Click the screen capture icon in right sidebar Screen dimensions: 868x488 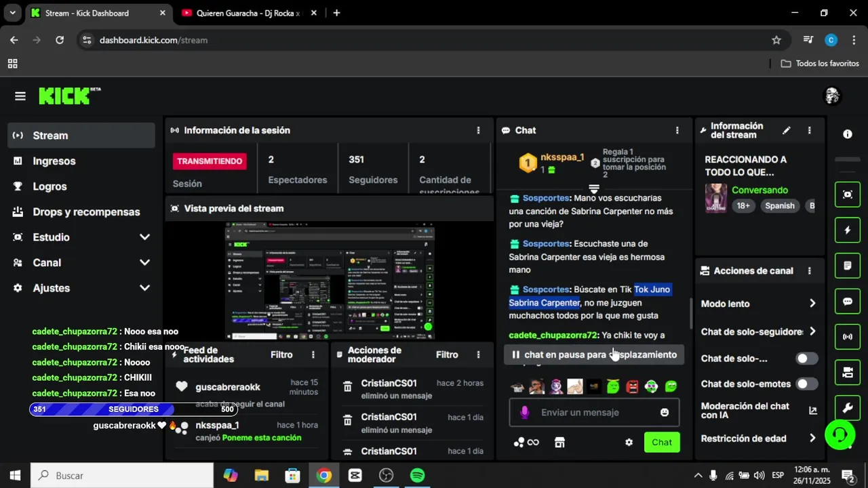click(x=848, y=195)
